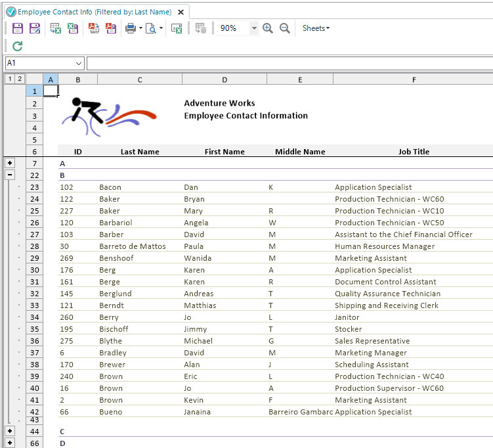Click the purple Save icon

pyautogui.click(x=18, y=28)
